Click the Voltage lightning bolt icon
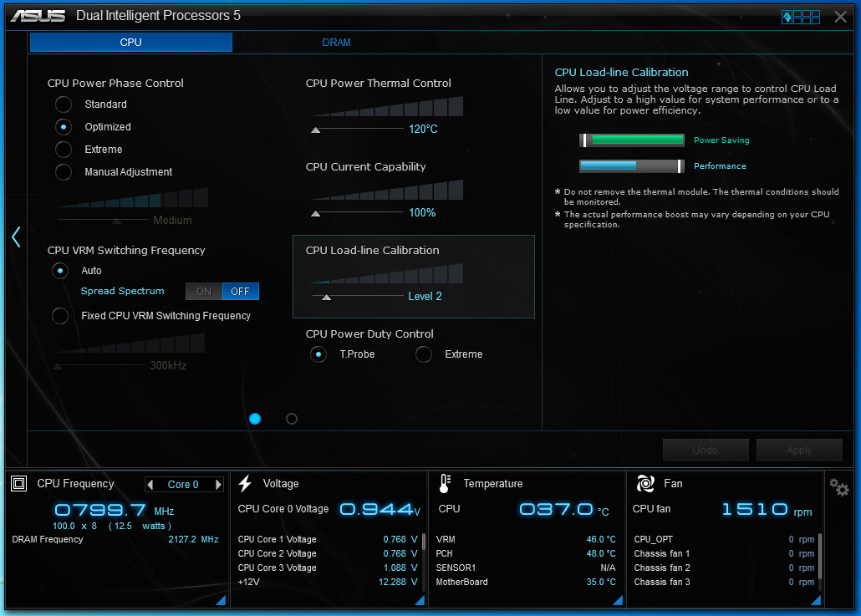Viewport: 861px width, 616px height. tap(245, 484)
